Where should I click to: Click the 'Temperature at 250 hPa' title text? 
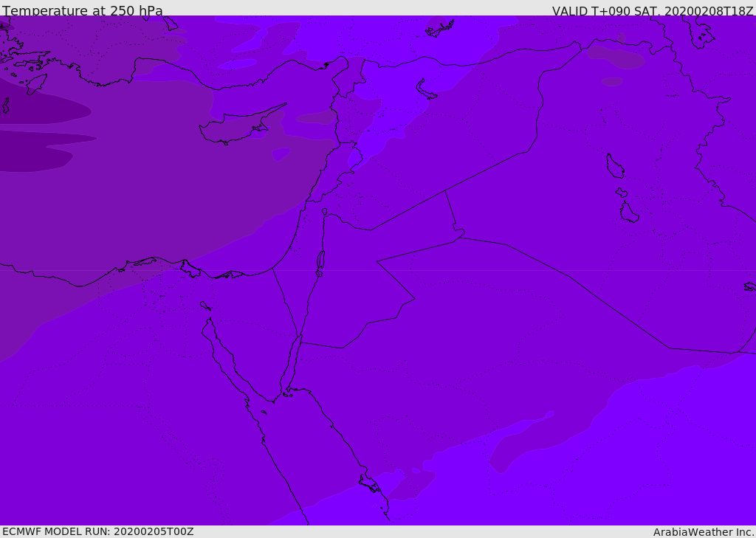click(83, 10)
